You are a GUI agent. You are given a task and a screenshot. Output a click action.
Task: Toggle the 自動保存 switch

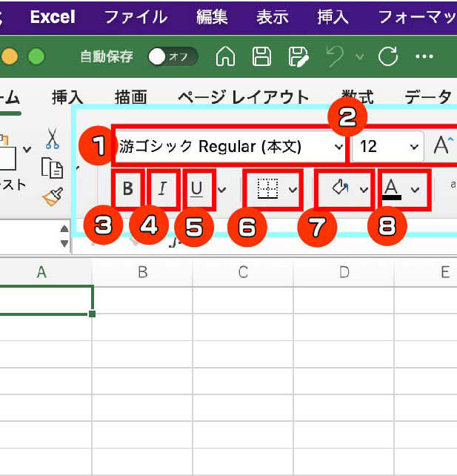pyautogui.click(x=173, y=56)
